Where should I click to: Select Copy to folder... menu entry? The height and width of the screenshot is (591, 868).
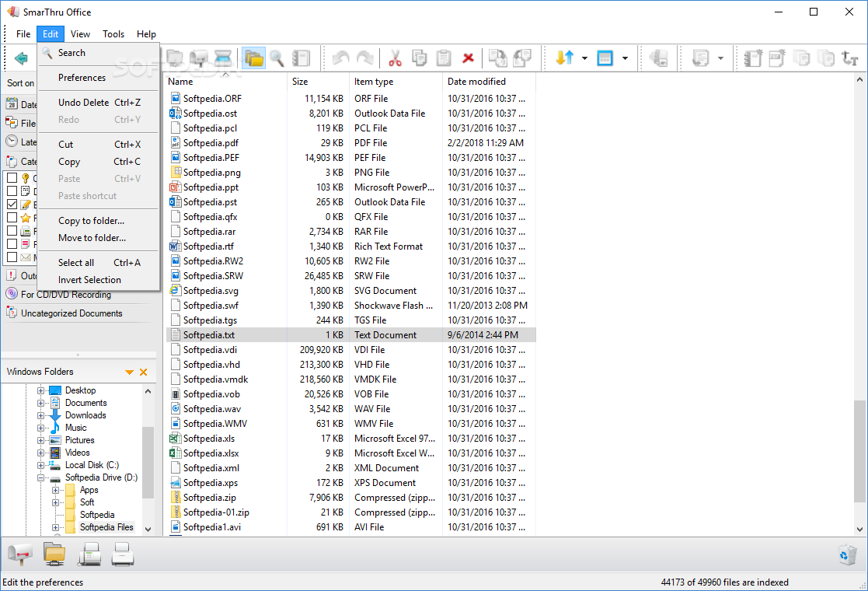[x=99, y=220]
